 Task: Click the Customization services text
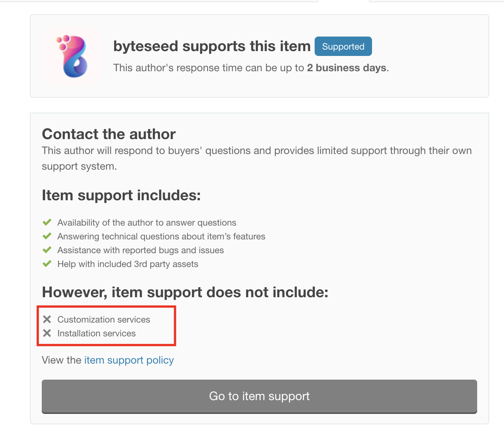click(104, 320)
